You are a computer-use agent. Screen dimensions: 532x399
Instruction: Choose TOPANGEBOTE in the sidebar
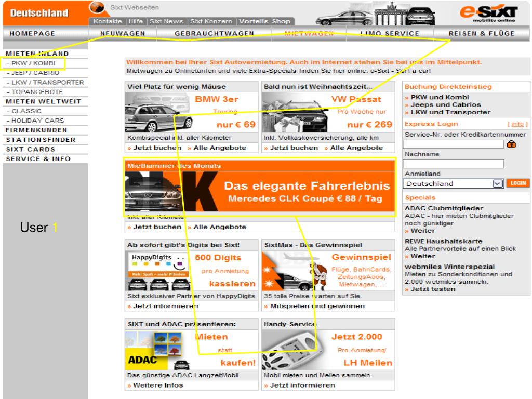(37, 92)
